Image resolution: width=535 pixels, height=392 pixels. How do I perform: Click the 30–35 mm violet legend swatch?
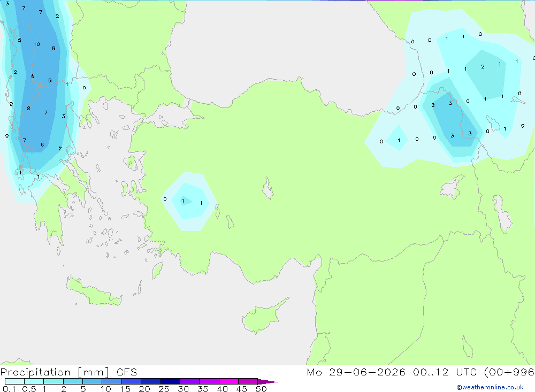189,381
